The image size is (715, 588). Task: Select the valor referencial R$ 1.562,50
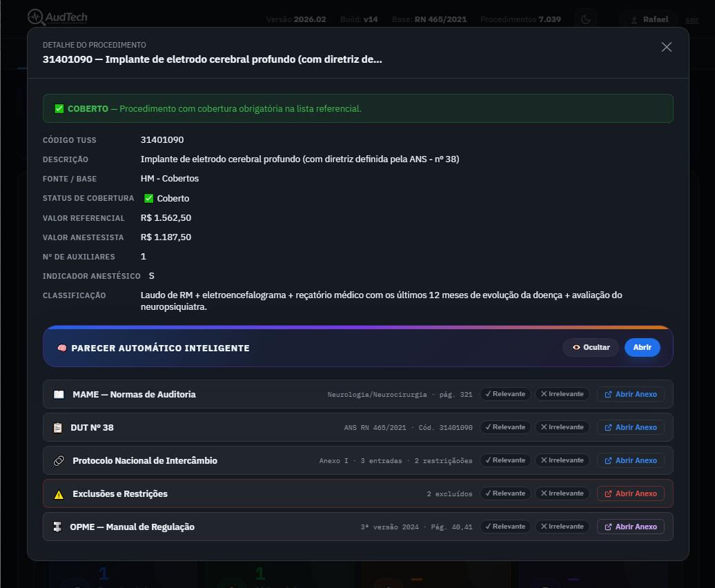(166, 218)
